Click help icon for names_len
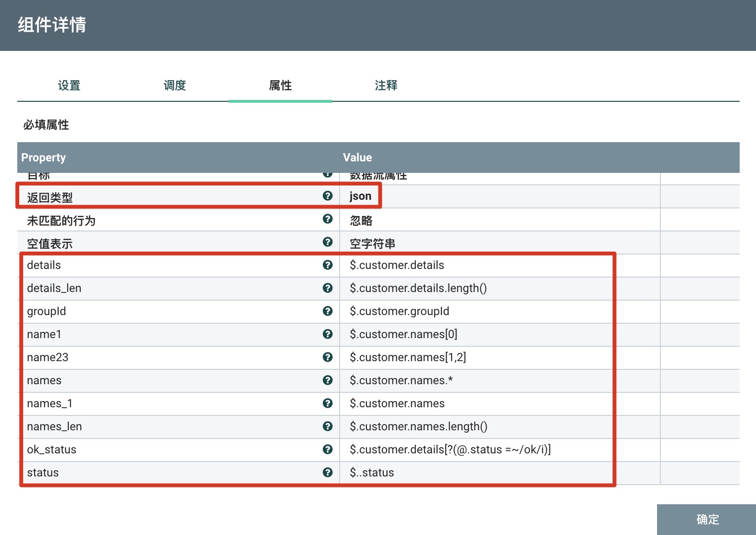 coord(328,426)
